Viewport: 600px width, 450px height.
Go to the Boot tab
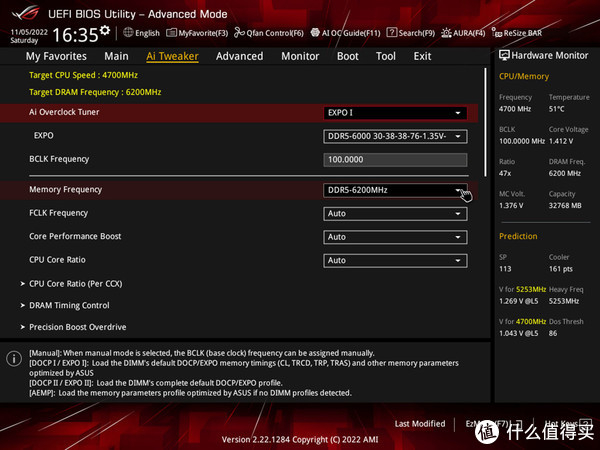click(x=347, y=56)
